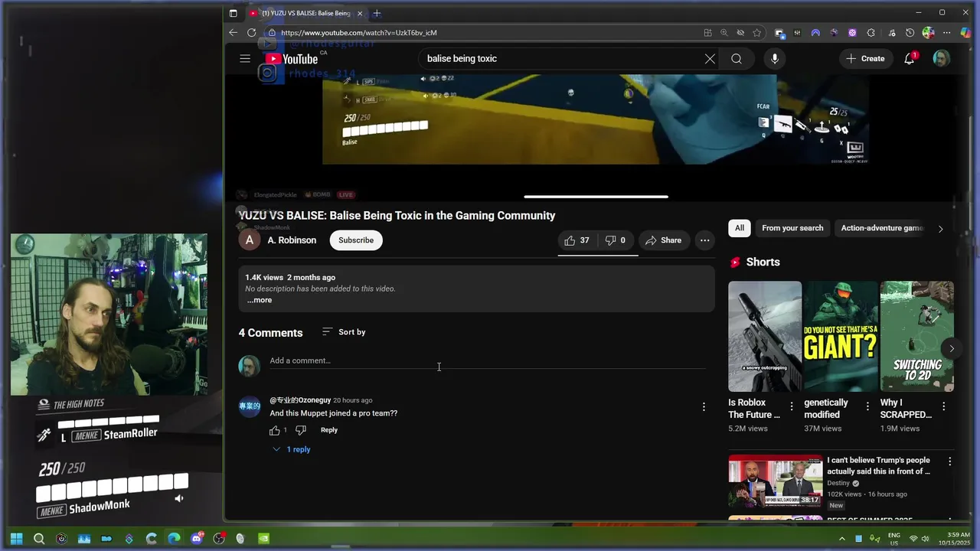Select the From your search chip
Screen dimensions: 980x551
(x=792, y=228)
